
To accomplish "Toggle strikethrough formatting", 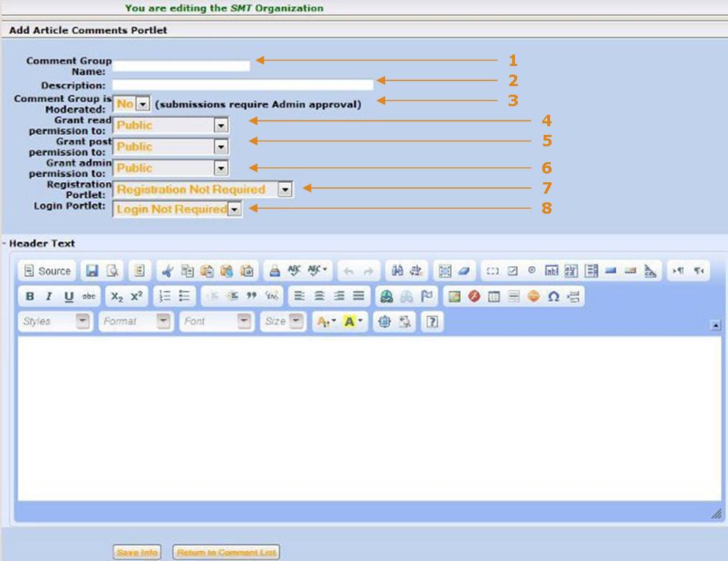I will click(x=89, y=296).
